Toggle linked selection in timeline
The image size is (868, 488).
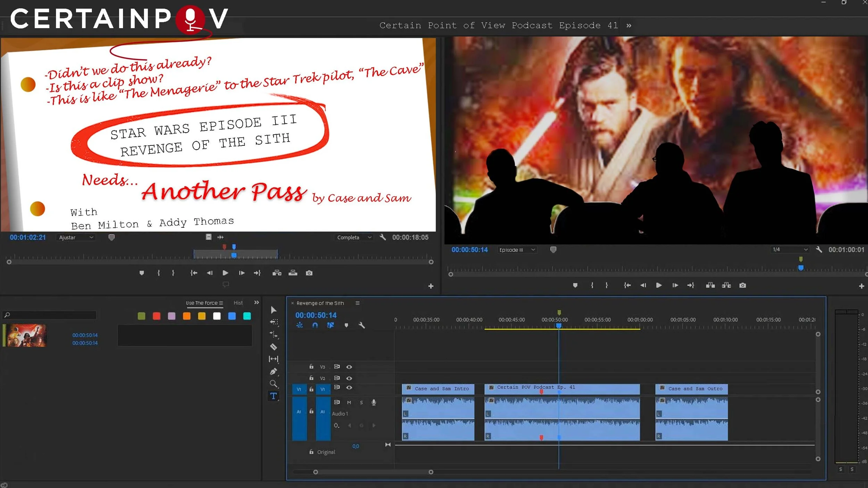(x=331, y=325)
